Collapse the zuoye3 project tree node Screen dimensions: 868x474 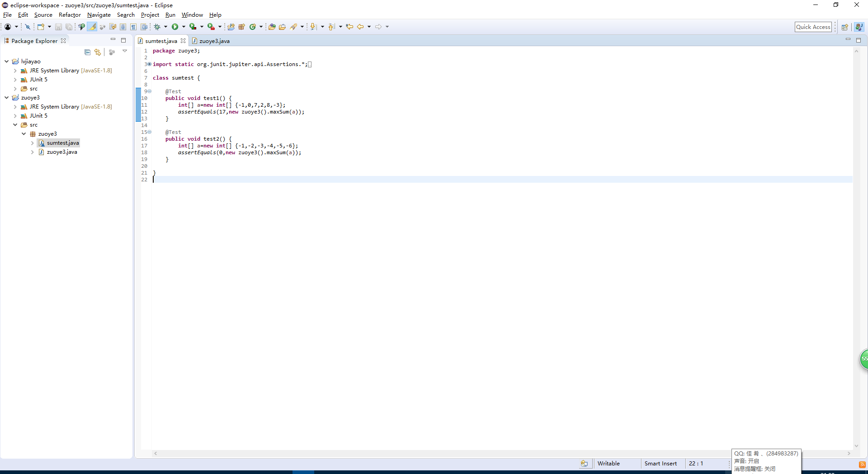coord(7,98)
